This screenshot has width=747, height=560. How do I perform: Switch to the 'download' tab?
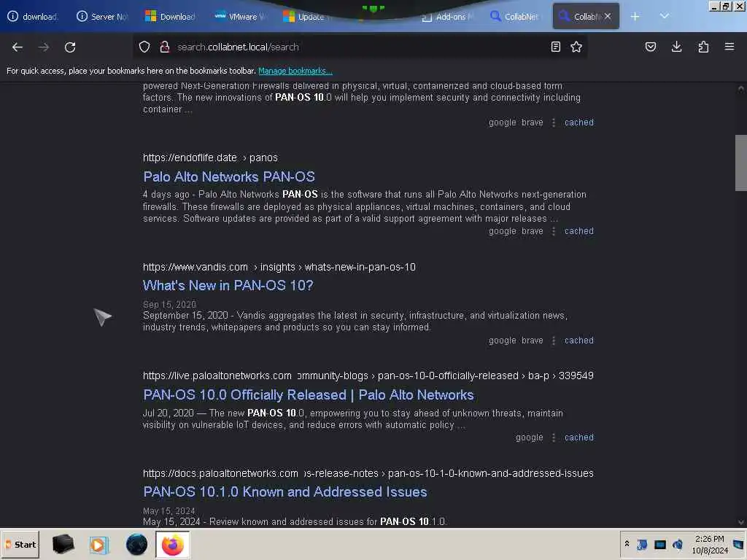(x=34, y=17)
